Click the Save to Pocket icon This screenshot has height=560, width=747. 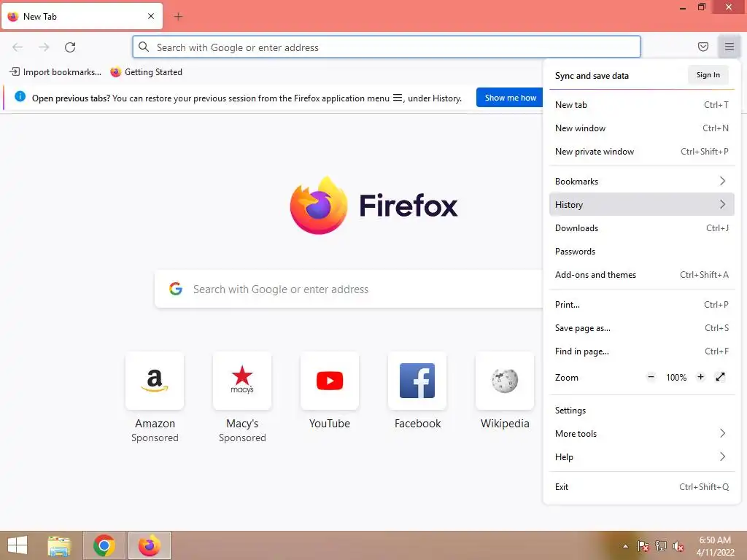click(703, 47)
